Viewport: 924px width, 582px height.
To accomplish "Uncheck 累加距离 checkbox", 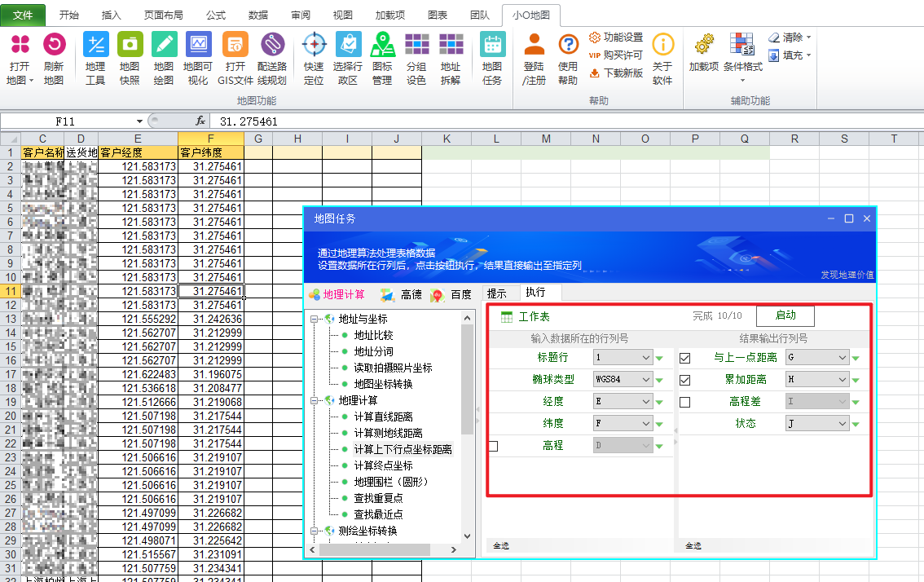I will pos(684,380).
